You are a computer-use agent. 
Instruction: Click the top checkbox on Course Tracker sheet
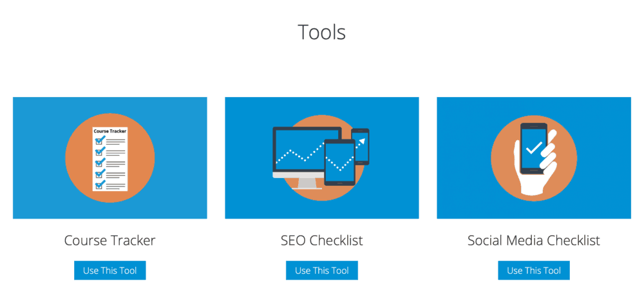[x=100, y=141]
